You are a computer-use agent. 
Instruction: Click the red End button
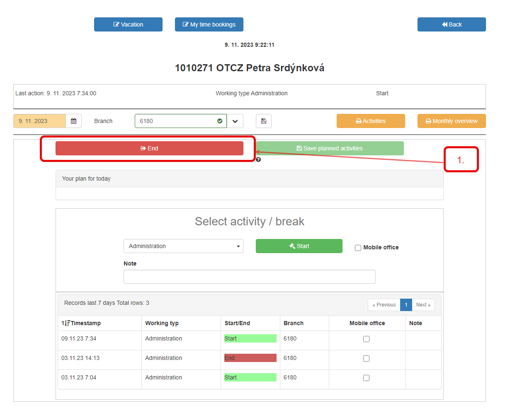[x=149, y=148]
